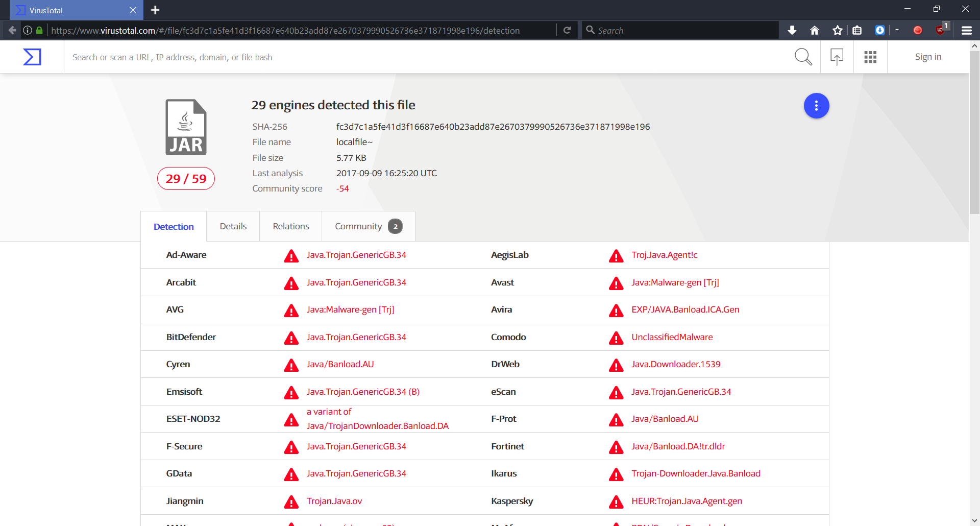Open the Relations tab
The image size is (980, 526).
click(x=290, y=226)
